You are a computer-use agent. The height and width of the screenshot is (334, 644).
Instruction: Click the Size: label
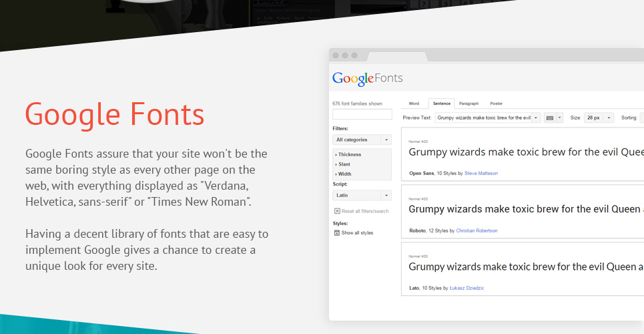[x=575, y=118]
